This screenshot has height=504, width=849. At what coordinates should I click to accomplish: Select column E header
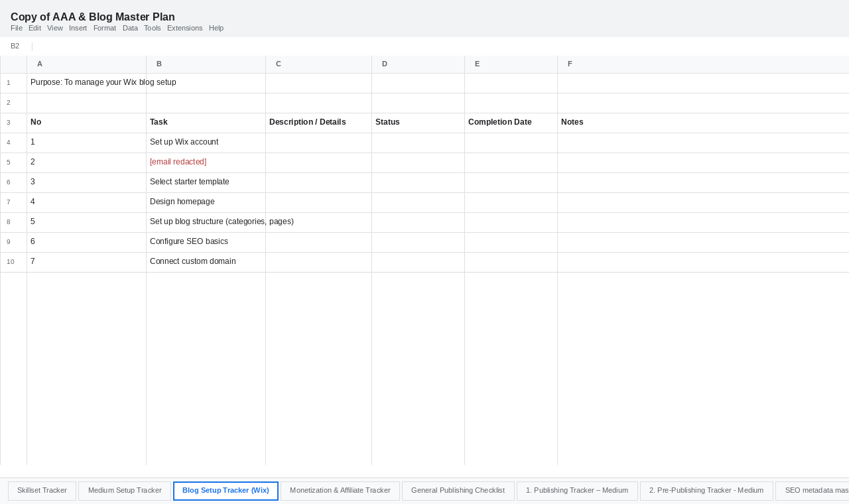511,64
